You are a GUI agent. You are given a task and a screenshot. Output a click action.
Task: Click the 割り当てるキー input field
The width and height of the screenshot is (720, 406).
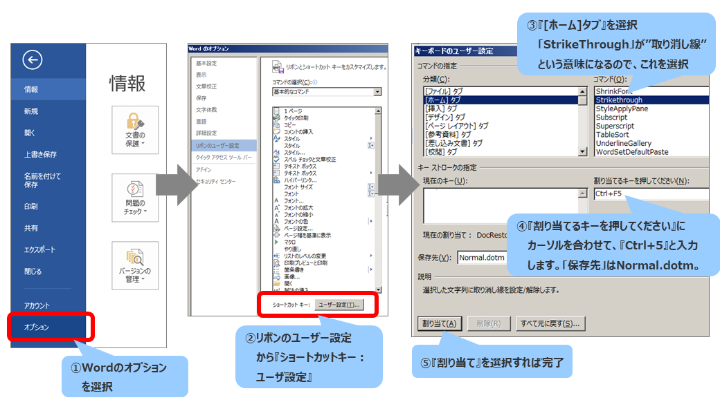652,194
